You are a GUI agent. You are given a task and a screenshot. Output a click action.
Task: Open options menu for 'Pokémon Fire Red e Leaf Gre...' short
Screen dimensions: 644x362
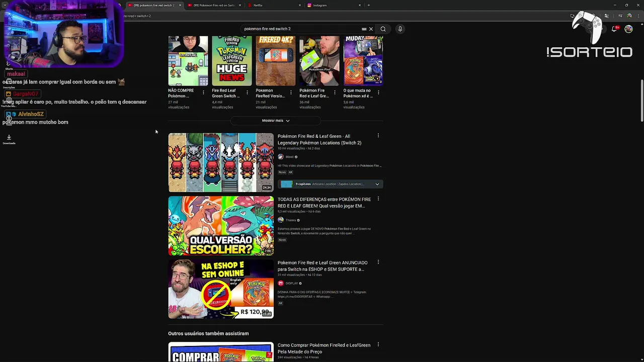(x=335, y=93)
